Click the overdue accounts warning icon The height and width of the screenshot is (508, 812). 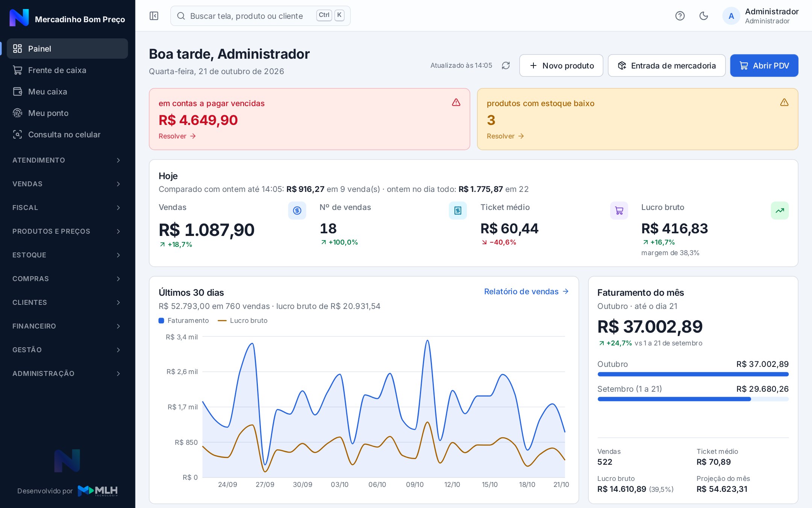tap(456, 102)
